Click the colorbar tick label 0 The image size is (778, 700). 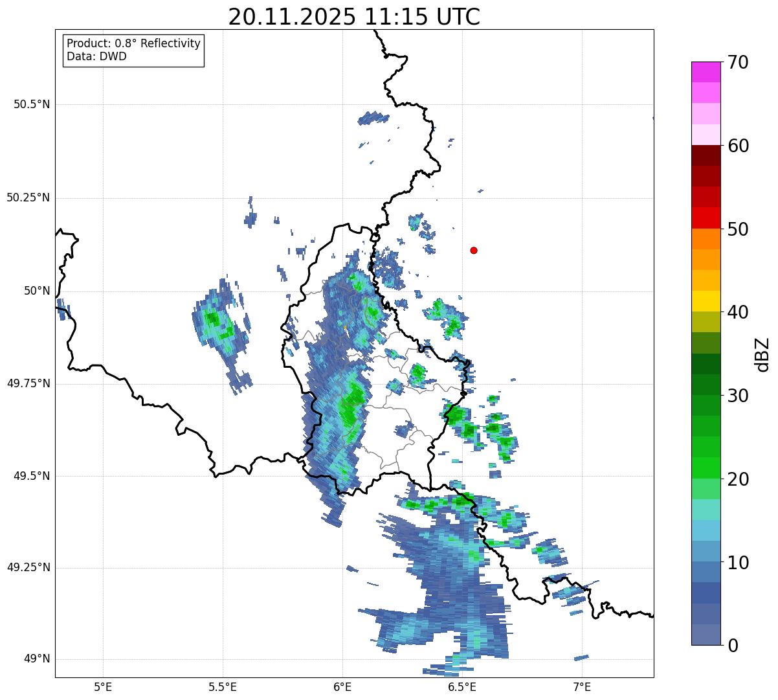(x=732, y=646)
